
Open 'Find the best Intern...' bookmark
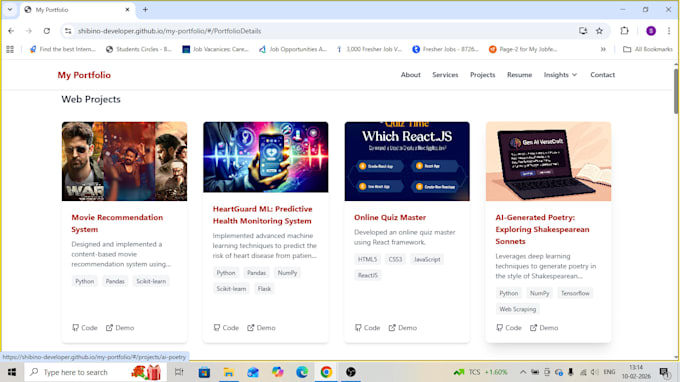click(x=62, y=49)
